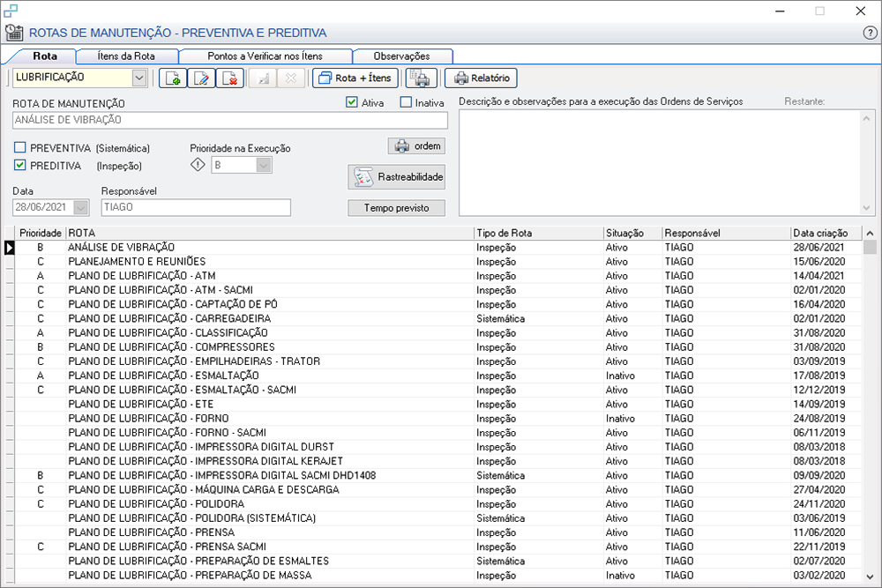This screenshot has width=882, height=588.
Task: Go to Pontos a Verificar nos Ítens tab
Action: click(265, 56)
